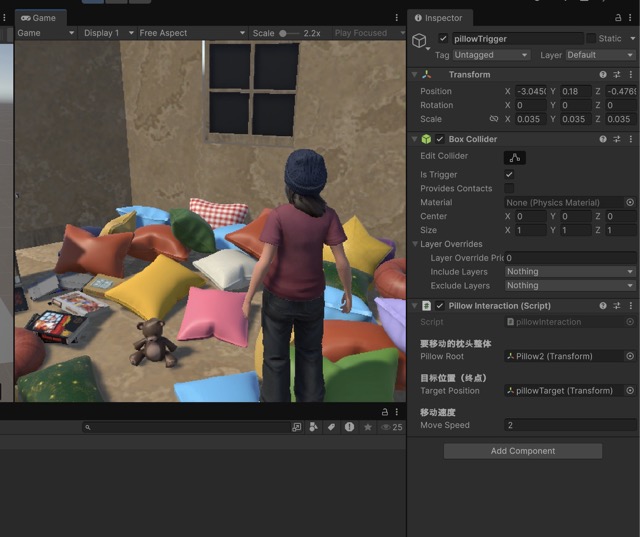The height and width of the screenshot is (537, 640).
Task: Click the favorites star icon
Action: pyautogui.click(x=367, y=427)
